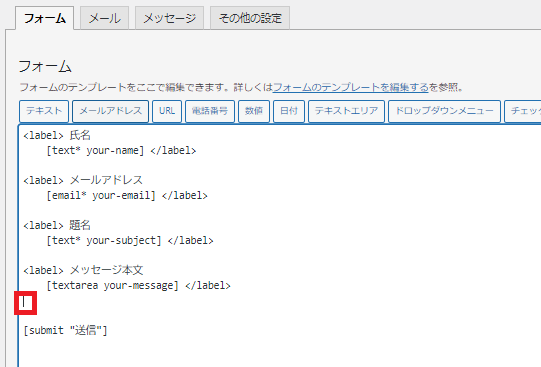
Task: Click the [textarea your-message] line
Action: pyautogui.click(x=138, y=286)
